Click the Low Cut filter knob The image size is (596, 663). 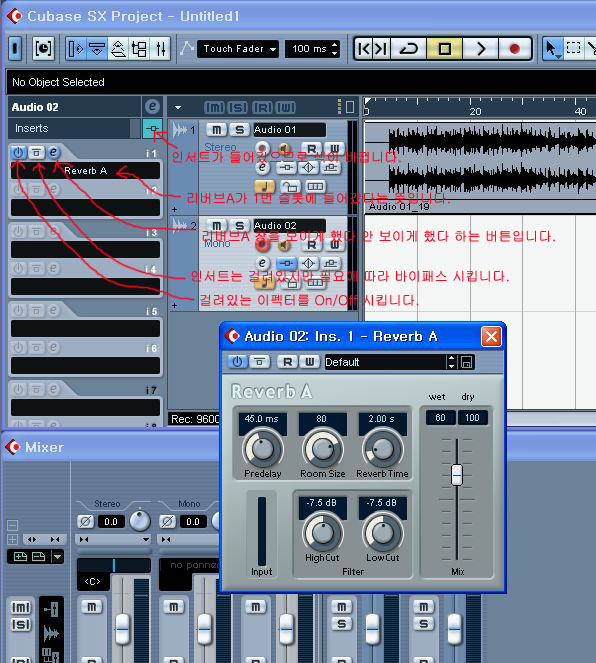[383, 533]
